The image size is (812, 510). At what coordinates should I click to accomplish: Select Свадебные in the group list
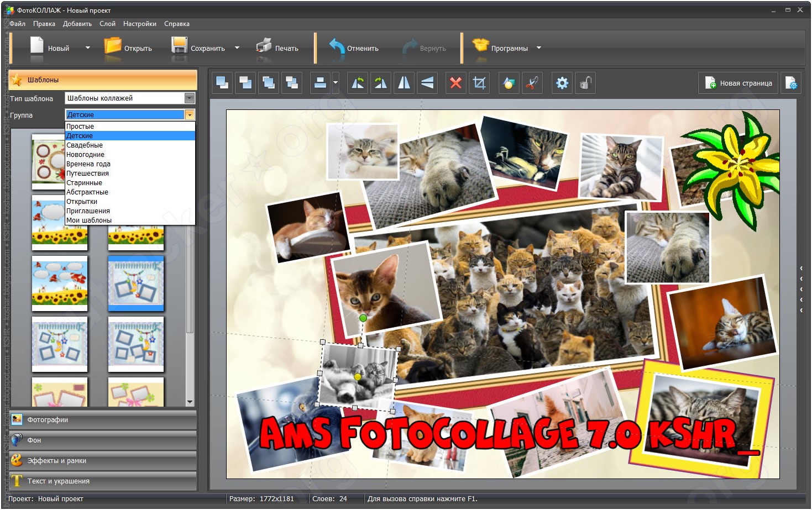click(130, 145)
